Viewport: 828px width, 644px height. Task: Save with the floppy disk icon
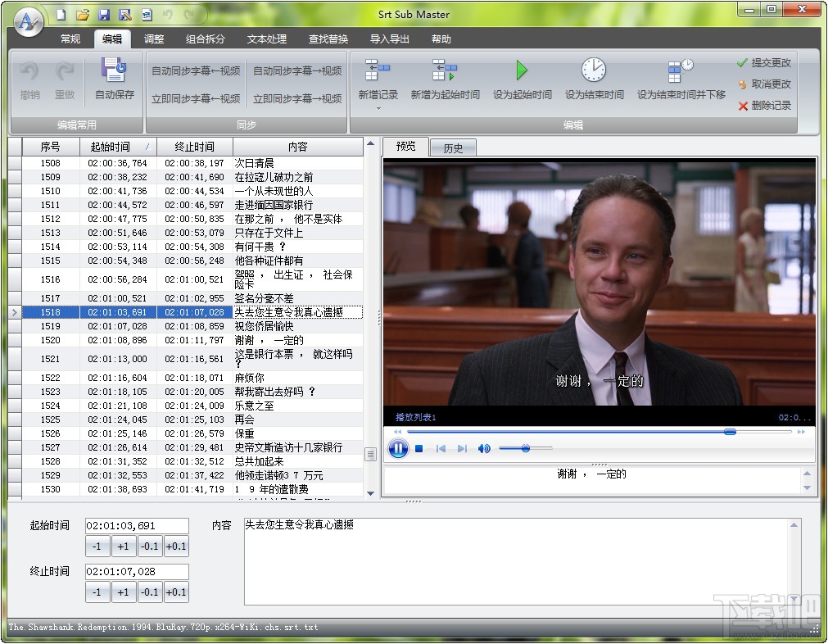tap(104, 15)
